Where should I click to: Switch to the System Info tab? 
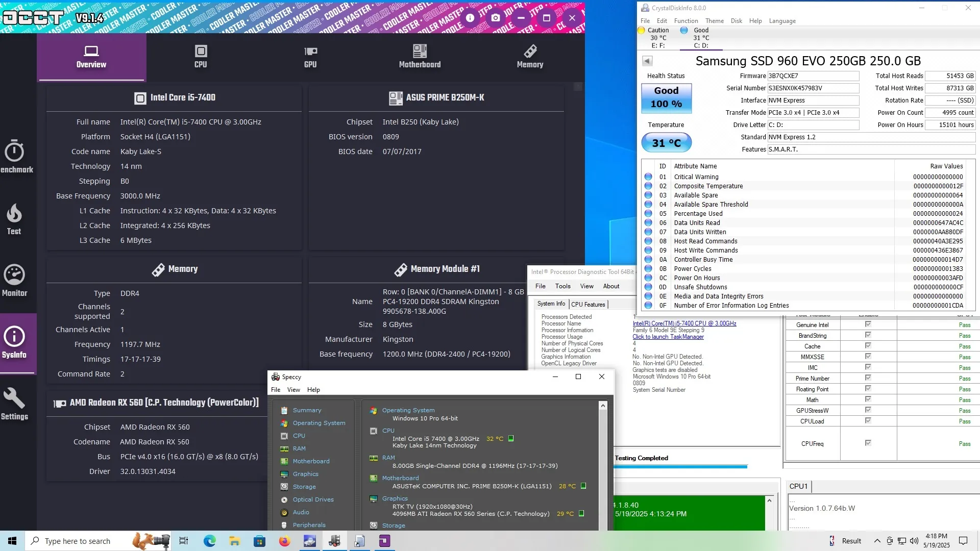(551, 304)
